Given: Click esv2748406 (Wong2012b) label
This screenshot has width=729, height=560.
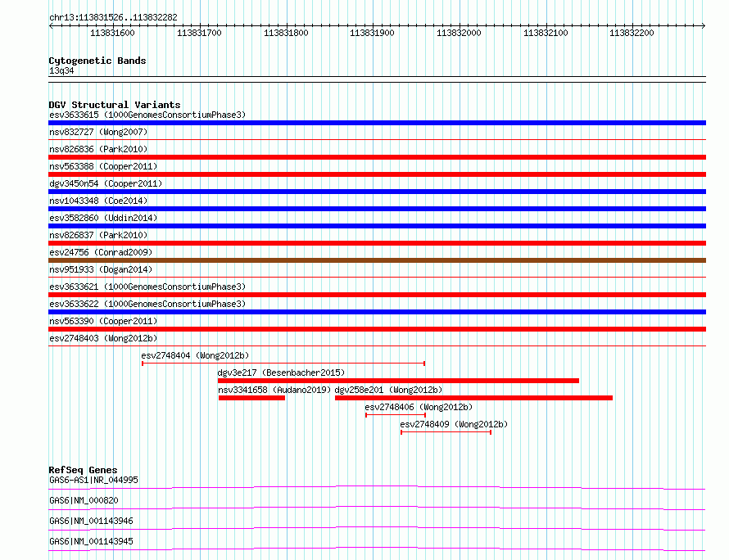Looking at the screenshot, I should (419, 407).
